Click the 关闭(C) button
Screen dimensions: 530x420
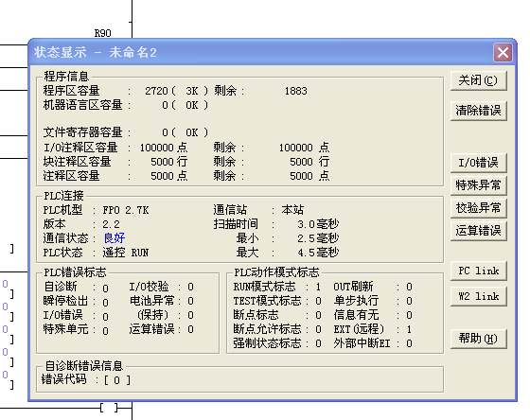pyautogui.click(x=478, y=80)
